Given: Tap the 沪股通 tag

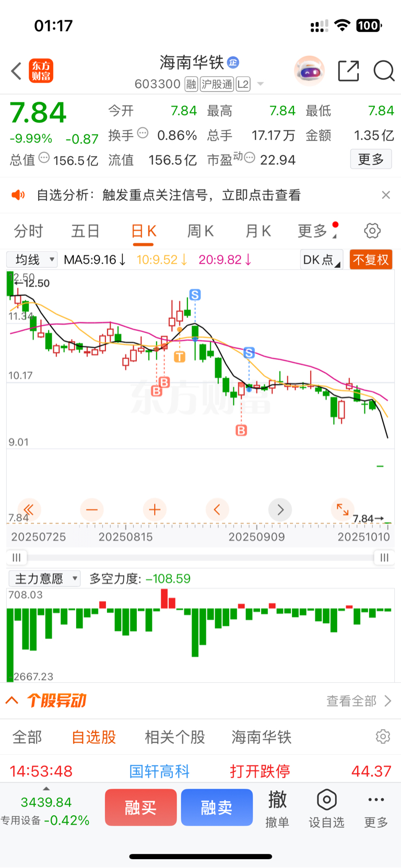Looking at the screenshot, I should click(x=217, y=84).
